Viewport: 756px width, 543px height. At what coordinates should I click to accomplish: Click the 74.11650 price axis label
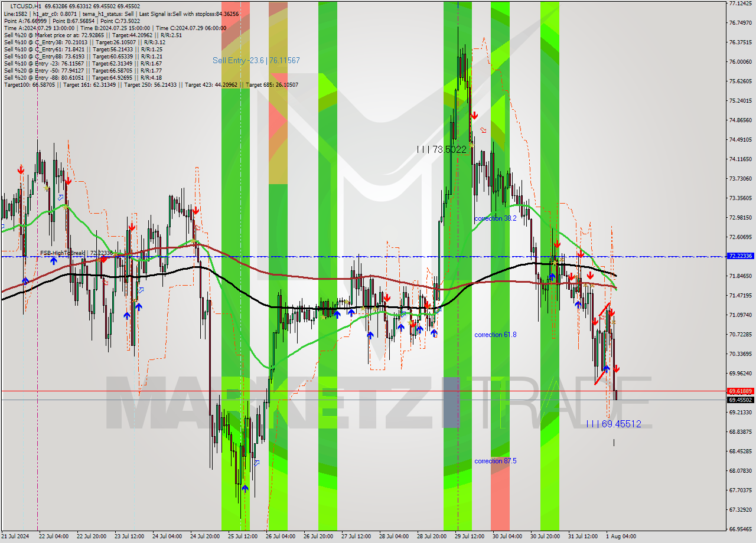click(741, 159)
